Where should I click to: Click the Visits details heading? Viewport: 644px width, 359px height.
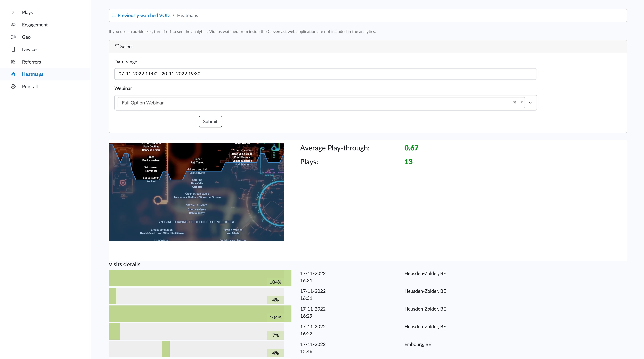pyautogui.click(x=124, y=264)
